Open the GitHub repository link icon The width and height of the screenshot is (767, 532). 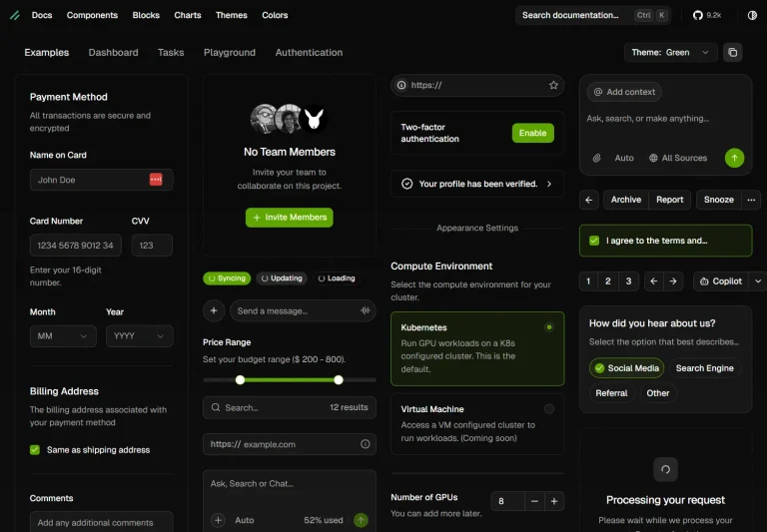[697, 15]
